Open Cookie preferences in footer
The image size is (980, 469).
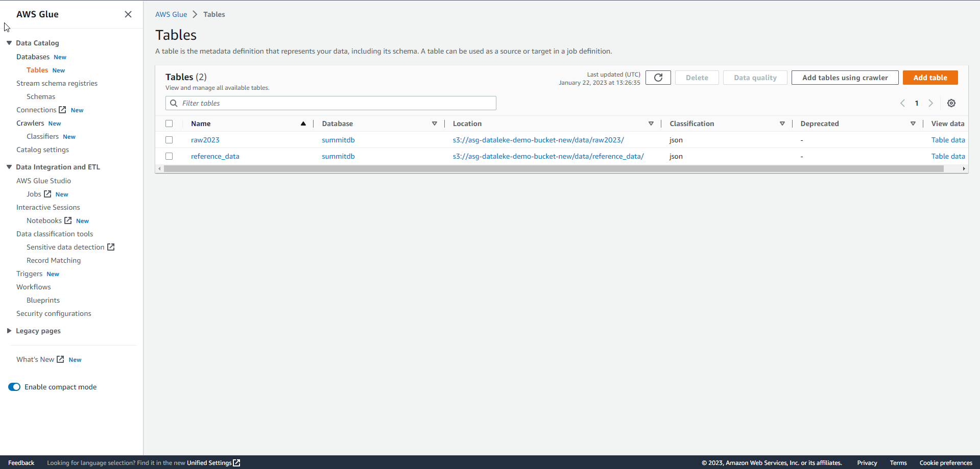(x=946, y=463)
